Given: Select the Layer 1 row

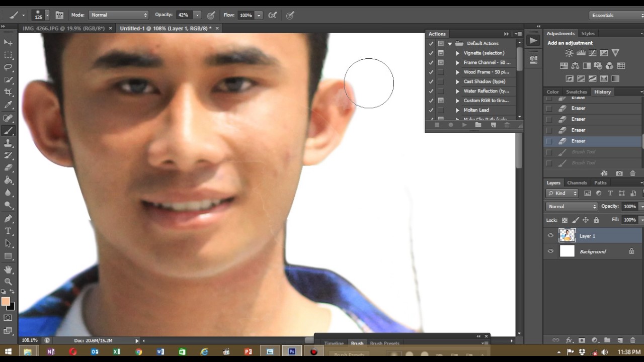Looking at the screenshot, I should 594,235.
